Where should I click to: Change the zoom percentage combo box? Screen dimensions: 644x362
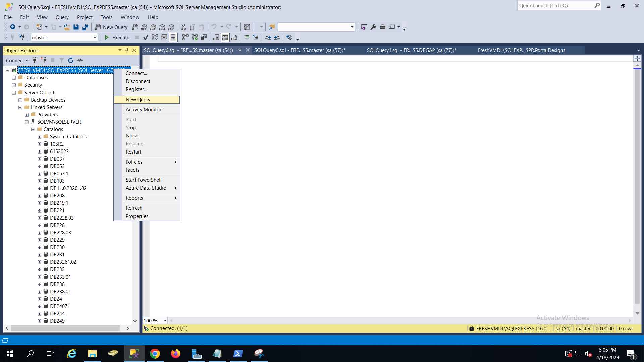155,320
